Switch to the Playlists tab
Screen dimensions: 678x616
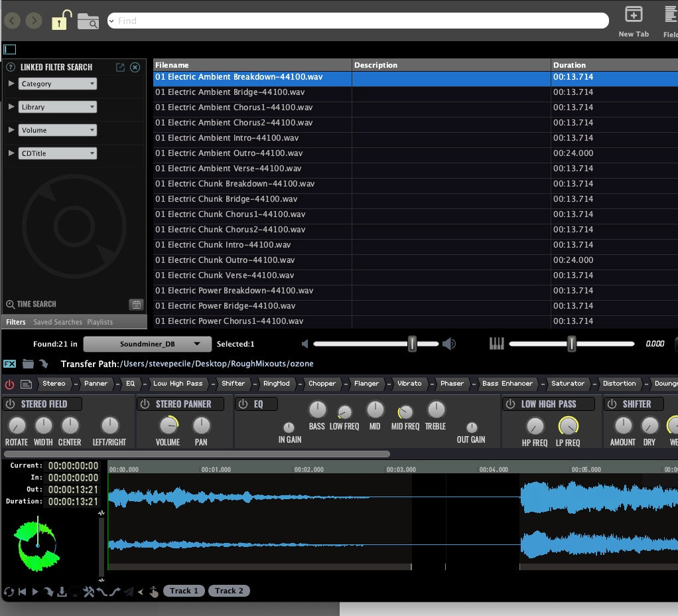tap(100, 322)
